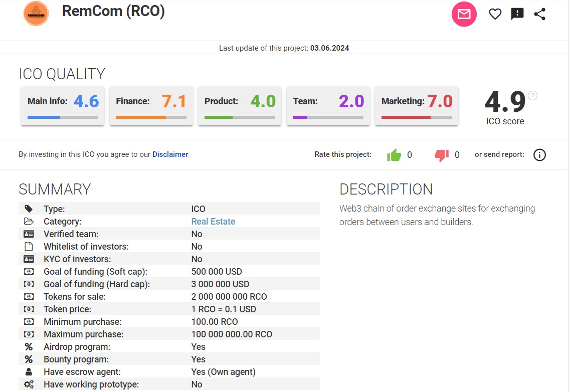570x392 pixels.
Task: Click the gears icon beside working prototype
Action: (x=29, y=384)
